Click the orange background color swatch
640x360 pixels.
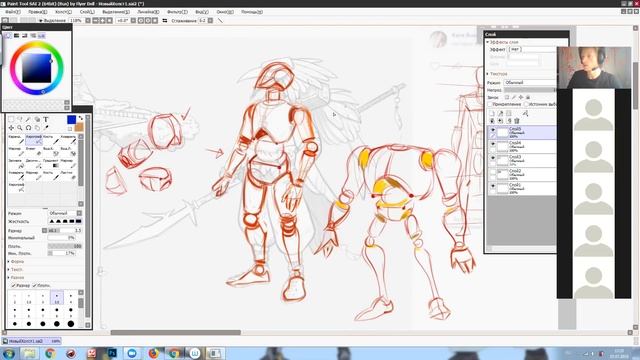[x=79, y=127]
